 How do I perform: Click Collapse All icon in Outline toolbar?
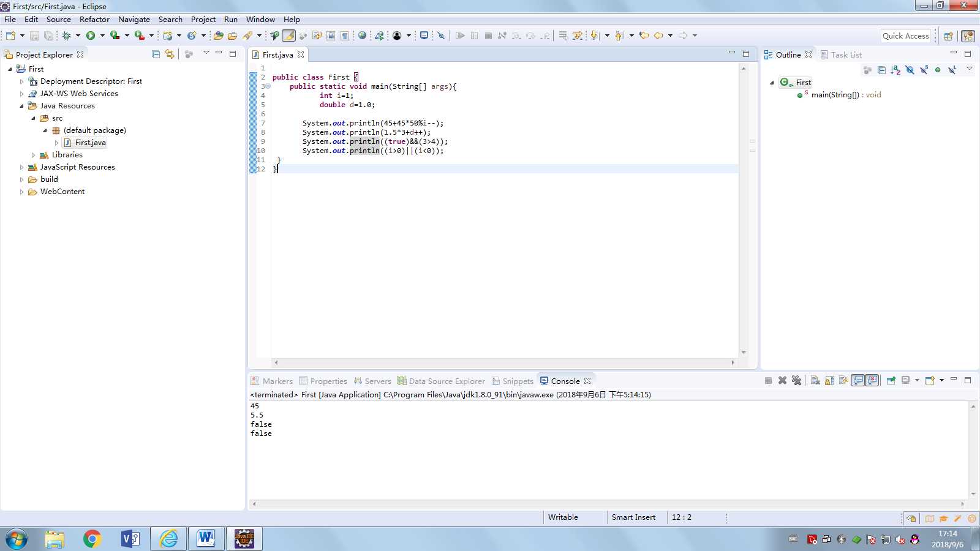[881, 70]
